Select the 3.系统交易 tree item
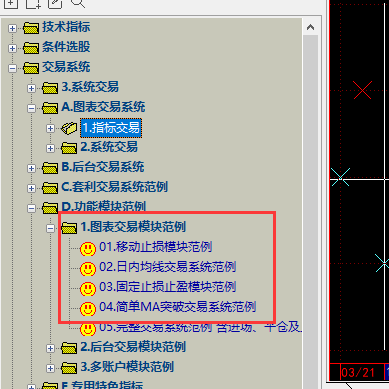 pyautogui.click(x=90, y=87)
